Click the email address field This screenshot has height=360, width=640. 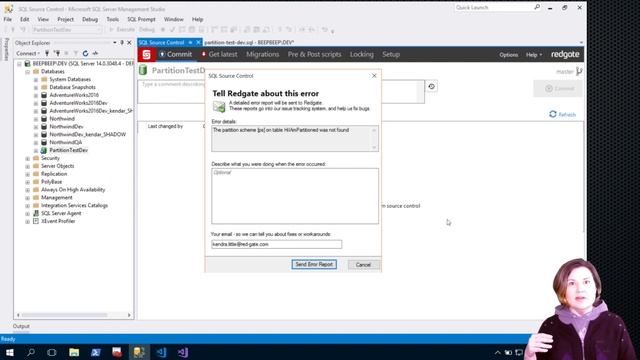pyautogui.click(x=276, y=244)
